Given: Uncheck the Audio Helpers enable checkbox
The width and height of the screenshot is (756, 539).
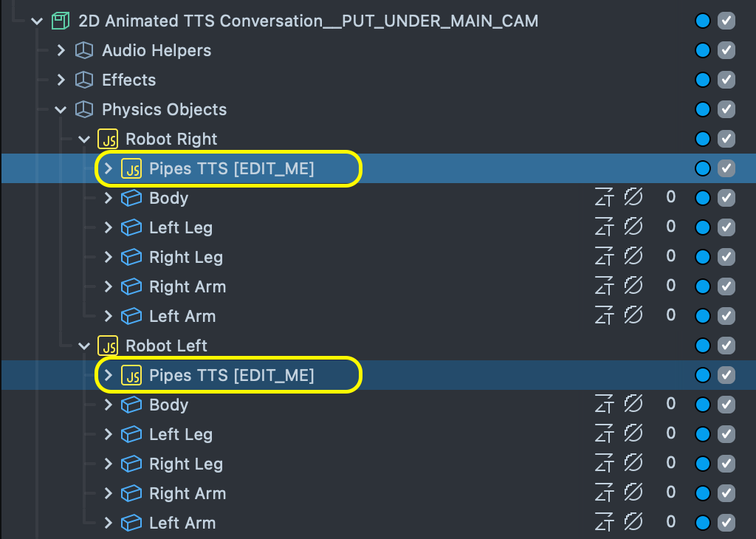Looking at the screenshot, I should [x=726, y=50].
